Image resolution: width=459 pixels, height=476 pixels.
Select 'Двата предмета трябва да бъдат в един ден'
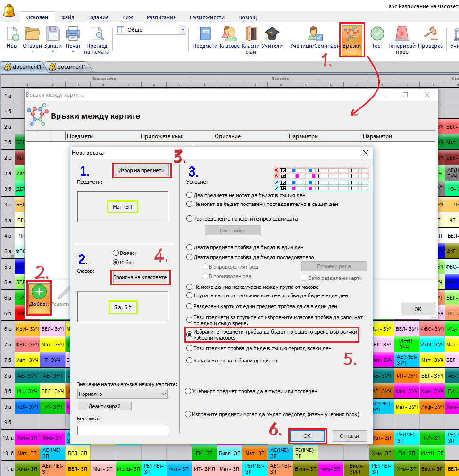pyautogui.click(x=189, y=247)
